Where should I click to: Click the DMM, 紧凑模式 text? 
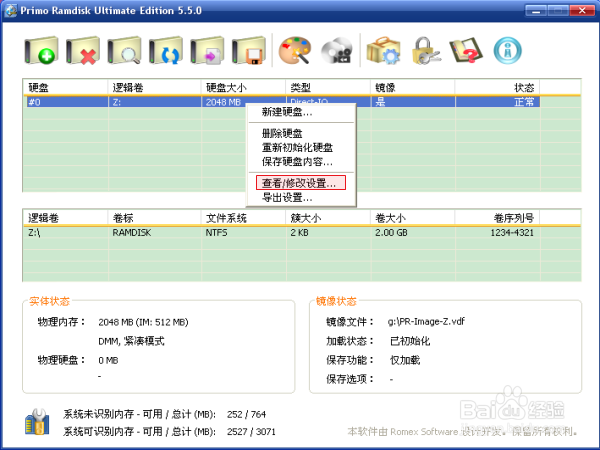point(131,341)
